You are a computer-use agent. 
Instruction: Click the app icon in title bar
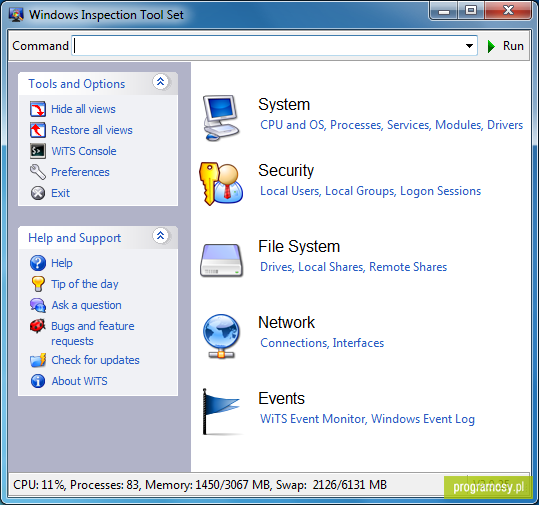coord(16,15)
